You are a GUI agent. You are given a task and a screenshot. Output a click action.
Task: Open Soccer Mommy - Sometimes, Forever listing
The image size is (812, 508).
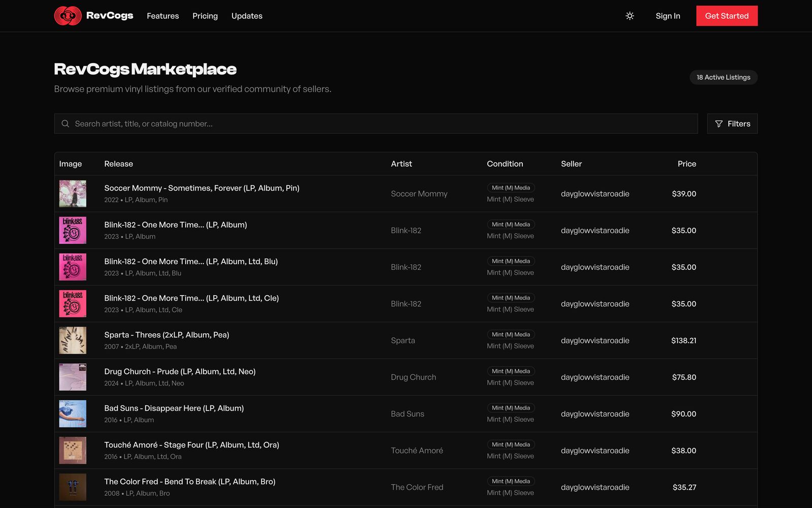click(x=202, y=188)
